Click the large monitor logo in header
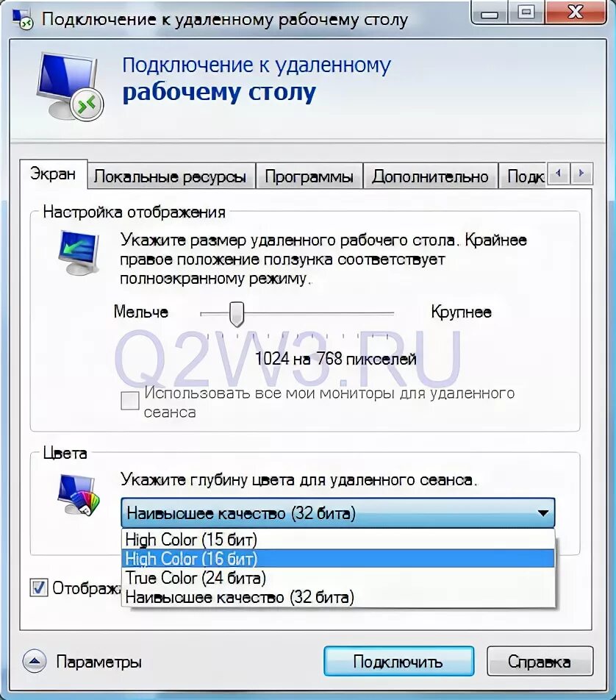This screenshot has width=616, height=700. click(x=70, y=86)
